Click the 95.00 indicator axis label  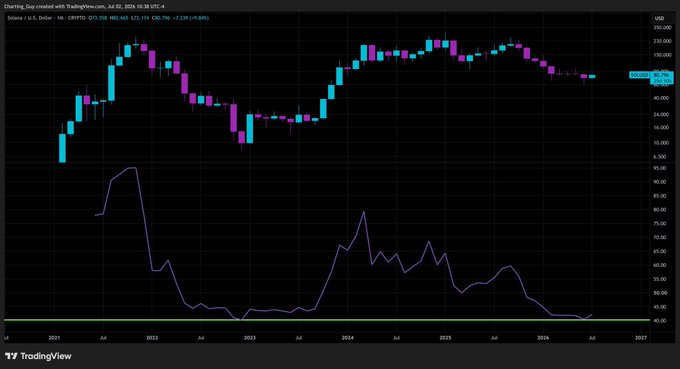point(660,168)
